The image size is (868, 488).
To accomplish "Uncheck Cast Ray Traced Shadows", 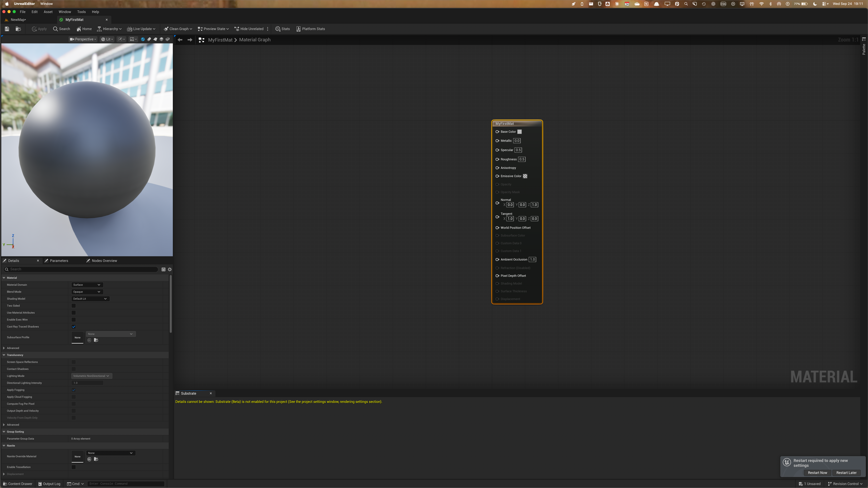I will tap(73, 327).
